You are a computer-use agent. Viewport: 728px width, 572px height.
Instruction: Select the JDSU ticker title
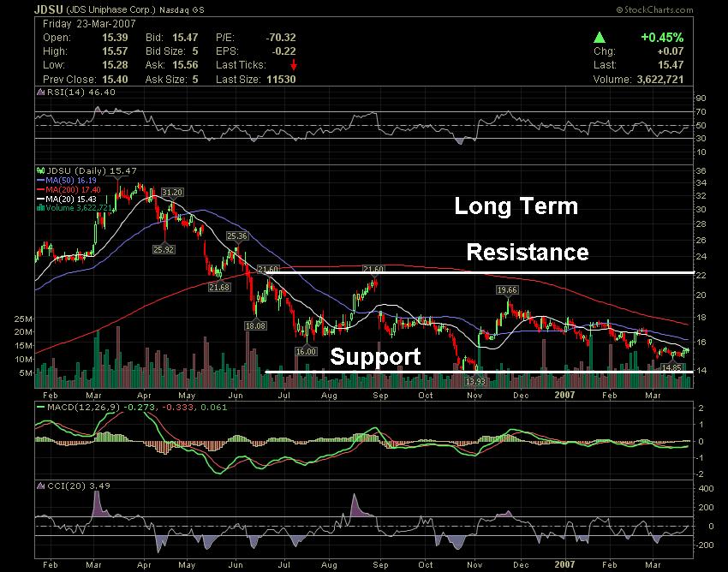(x=48, y=9)
